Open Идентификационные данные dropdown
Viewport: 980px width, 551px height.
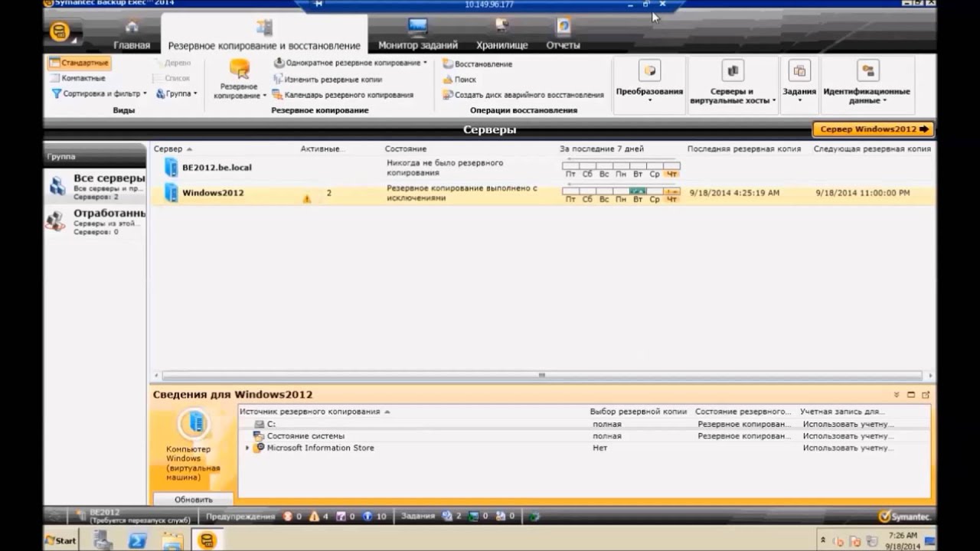coord(867,83)
